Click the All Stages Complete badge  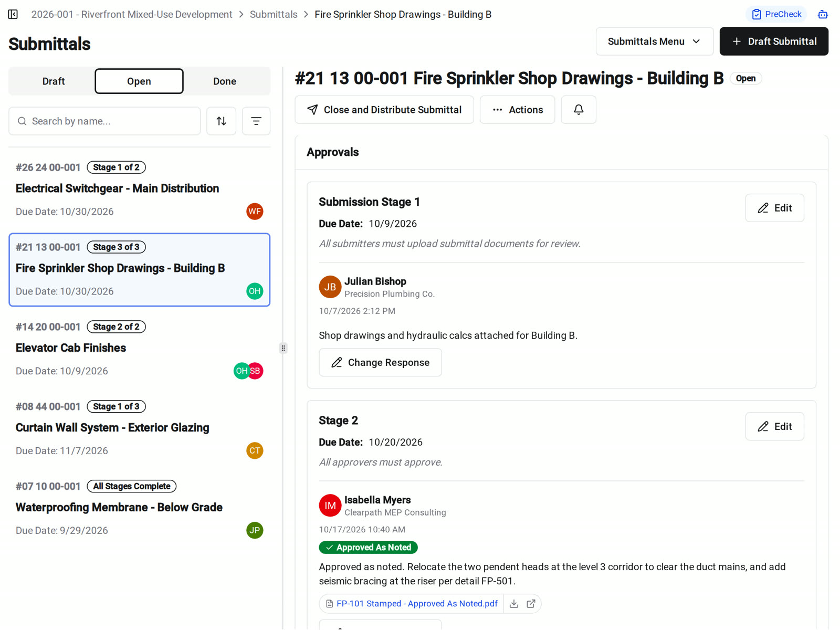pos(132,487)
